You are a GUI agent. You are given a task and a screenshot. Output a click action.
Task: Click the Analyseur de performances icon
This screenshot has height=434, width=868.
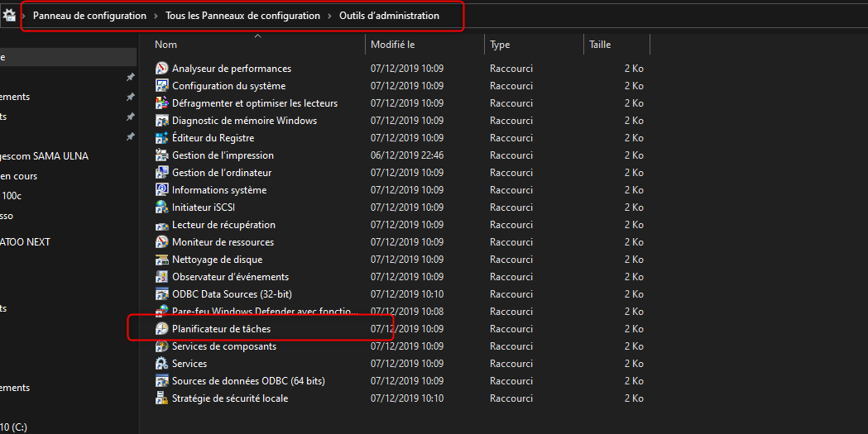161,69
